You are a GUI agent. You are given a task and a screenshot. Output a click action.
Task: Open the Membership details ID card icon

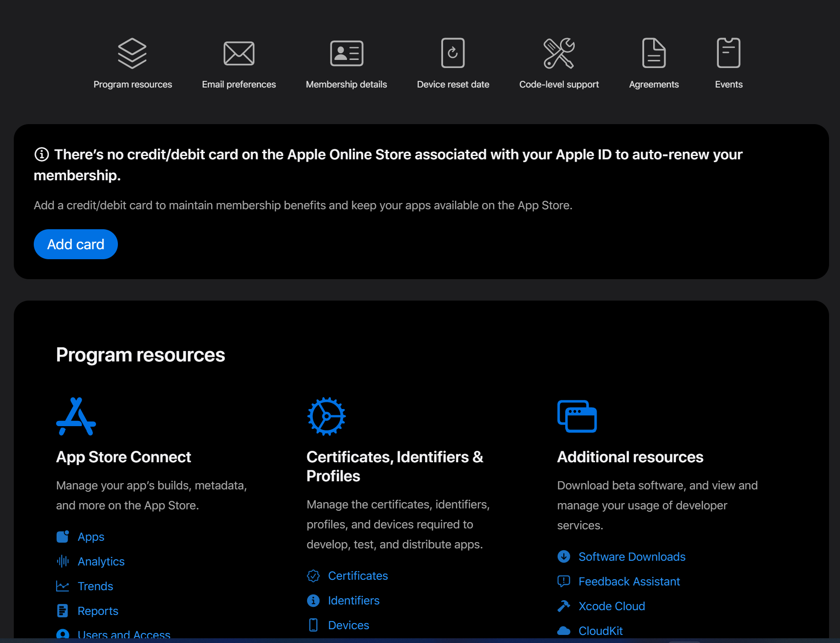(347, 53)
